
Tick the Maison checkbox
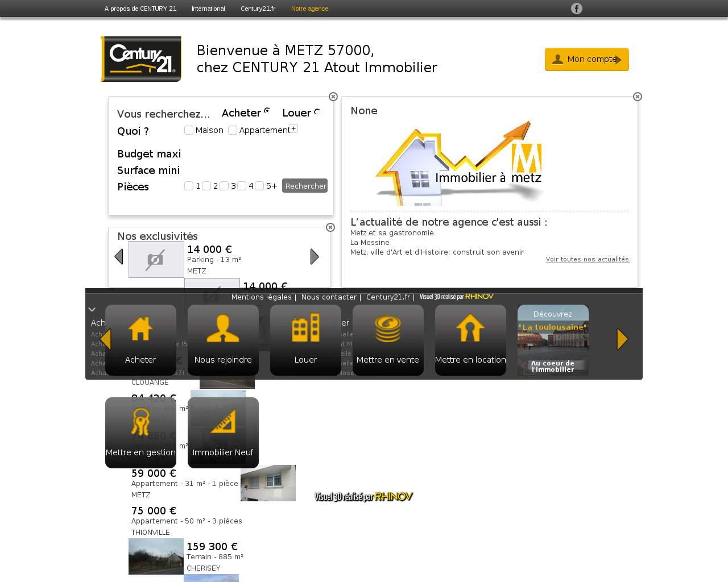[x=189, y=130]
